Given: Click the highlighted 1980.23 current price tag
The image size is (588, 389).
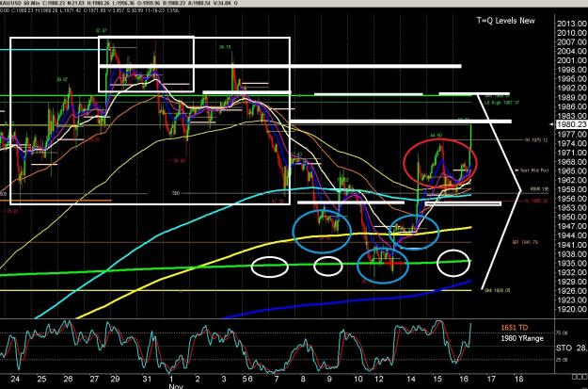Looking at the screenshot, I should (572, 125).
